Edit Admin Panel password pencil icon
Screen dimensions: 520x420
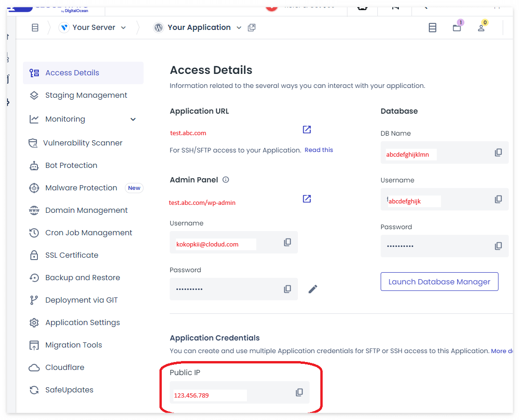[x=313, y=289]
